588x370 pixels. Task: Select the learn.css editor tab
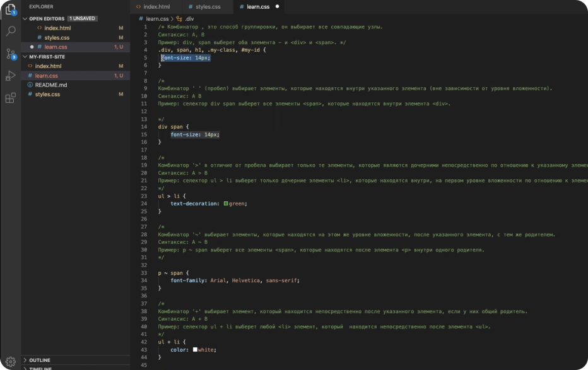[x=258, y=7]
